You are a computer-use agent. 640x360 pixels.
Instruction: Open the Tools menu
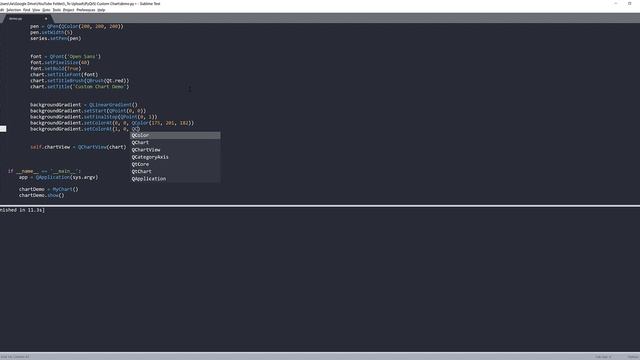[x=57, y=10]
